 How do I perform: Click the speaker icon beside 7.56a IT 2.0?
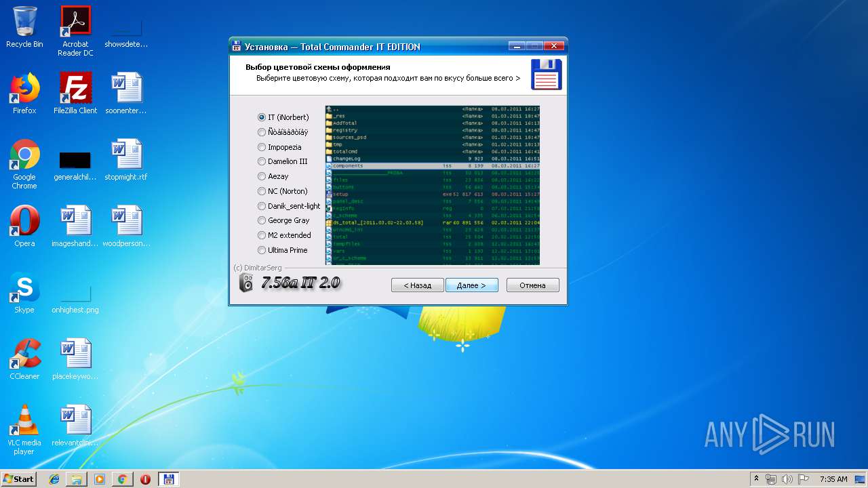[246, 283]
